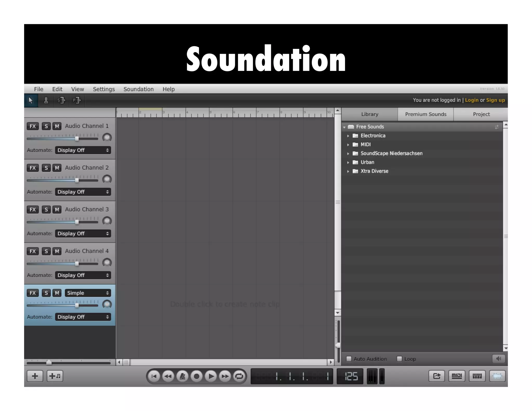Screen dimensions: 532x411
Task: Click Audio Channel 4 volume slider handle
Action: [x=77, y=264]
